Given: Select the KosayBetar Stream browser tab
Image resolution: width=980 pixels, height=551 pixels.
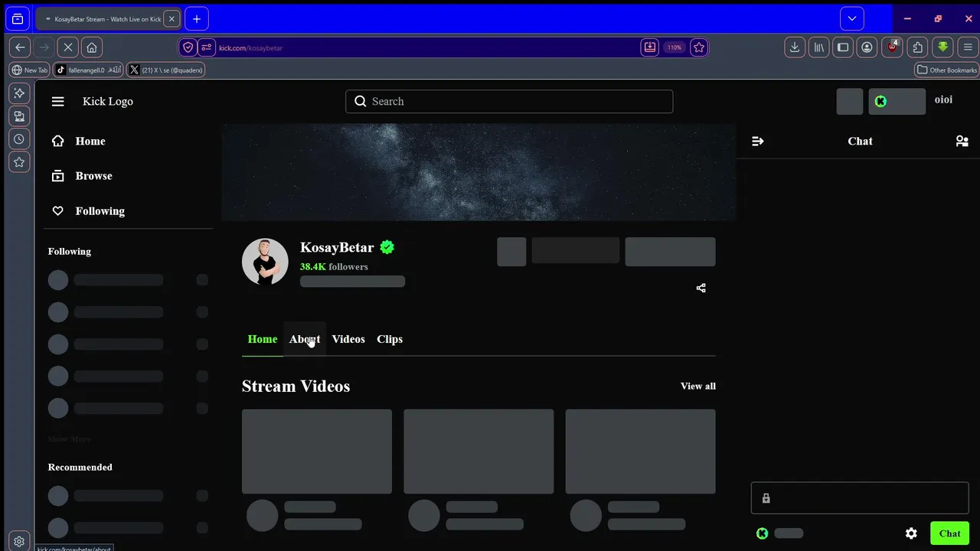Looking at the screenshot, I should click(x=108, y=18).
